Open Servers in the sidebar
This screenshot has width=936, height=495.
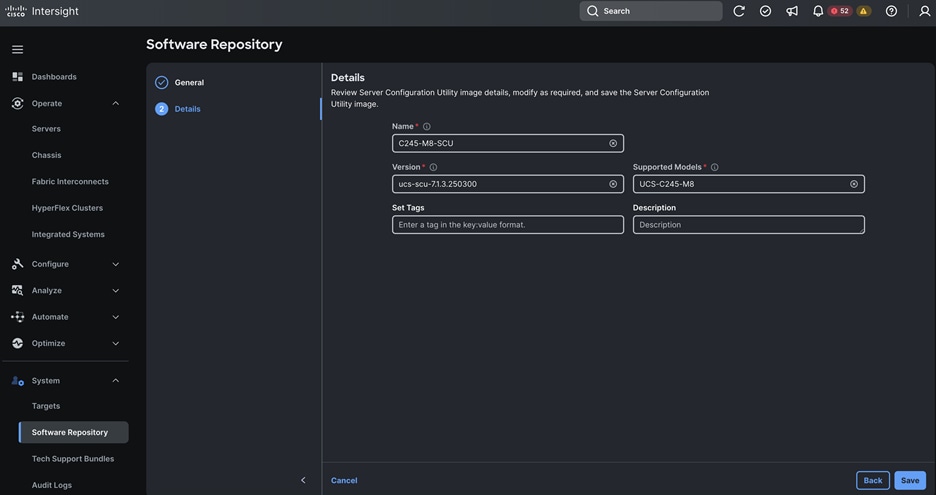click(x=46, y=128)
